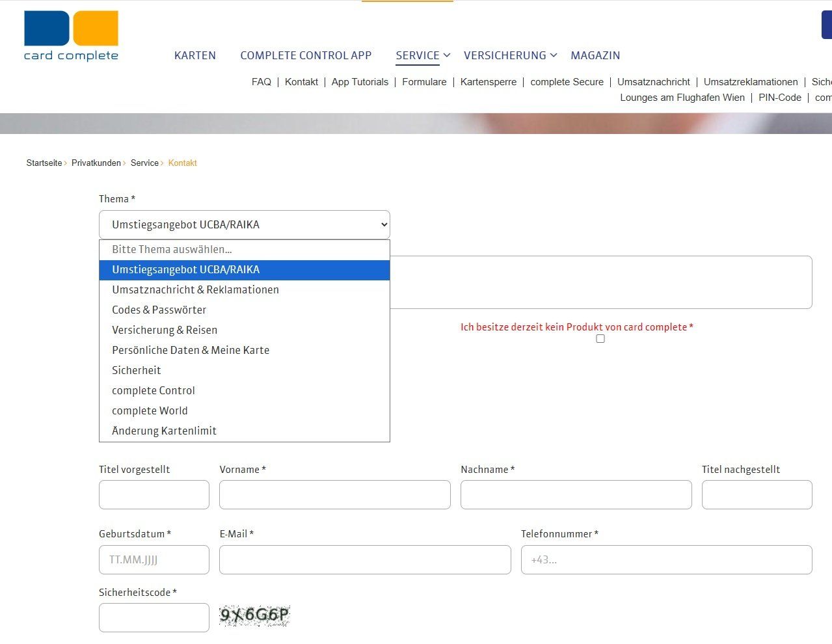Open the KARTEN menu item

pyautogui.click(x=195, y=55)
